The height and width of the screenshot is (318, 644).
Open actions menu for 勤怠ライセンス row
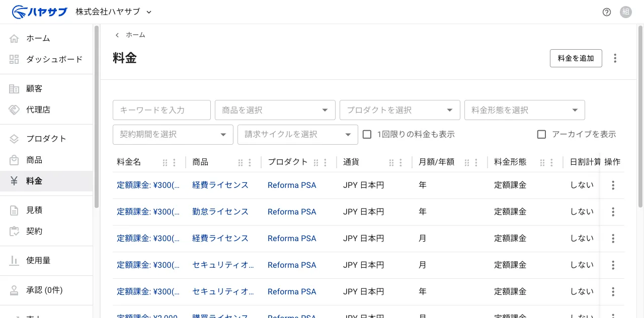click(x=613, y=212)
